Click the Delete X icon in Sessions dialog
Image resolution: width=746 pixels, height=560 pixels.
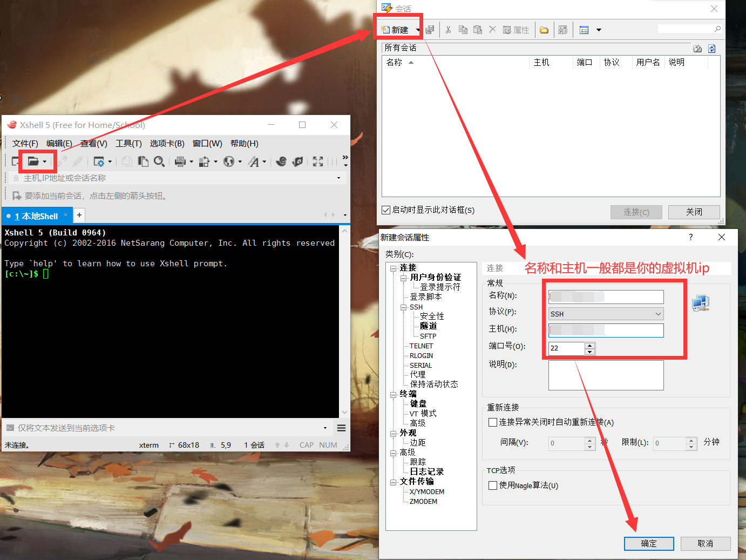point(492,30)
